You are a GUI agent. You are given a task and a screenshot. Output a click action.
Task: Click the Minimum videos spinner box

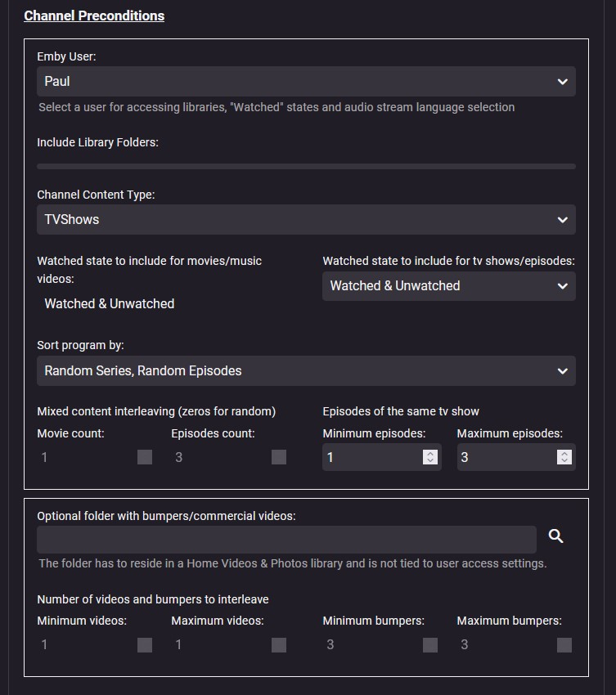[145, 645]
